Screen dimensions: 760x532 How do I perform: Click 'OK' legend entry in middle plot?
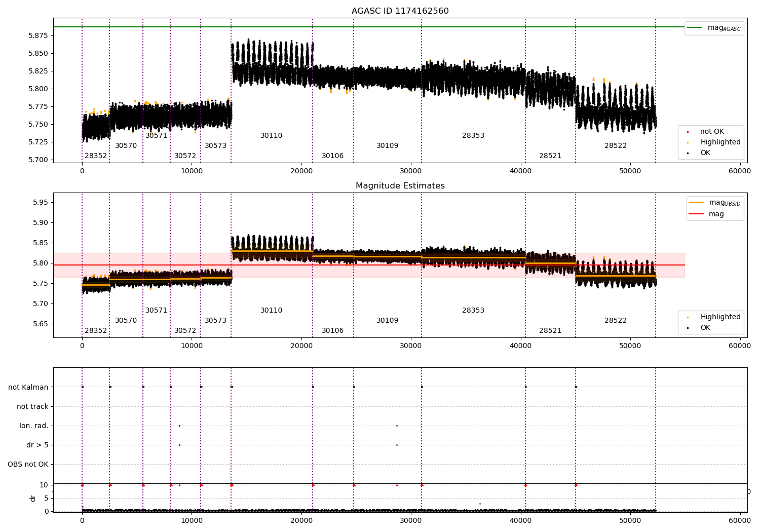pos(699,328)
